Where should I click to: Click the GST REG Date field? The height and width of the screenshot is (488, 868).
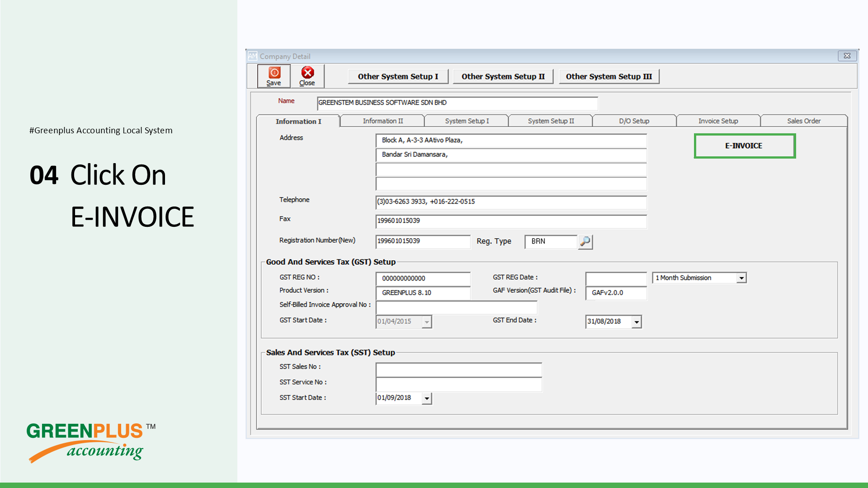(x=616, y=278)
